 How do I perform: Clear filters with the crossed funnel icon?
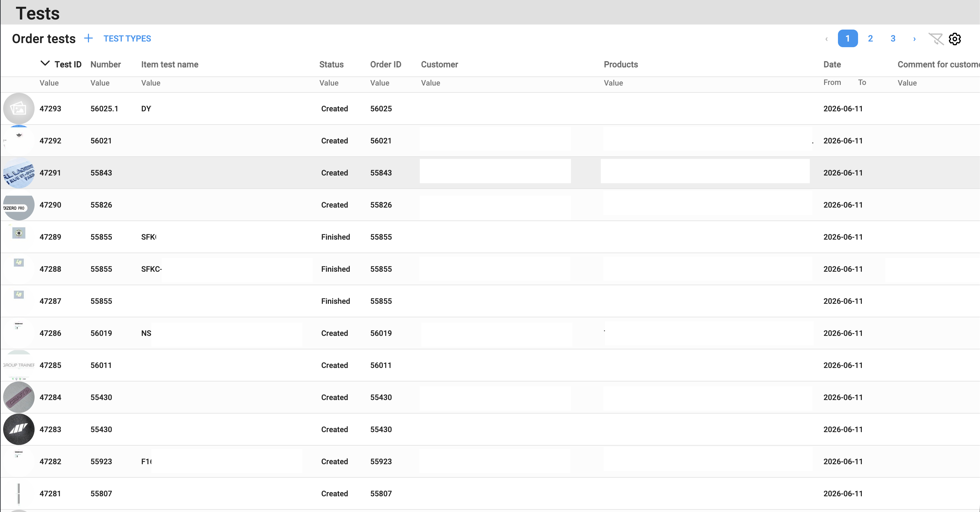[936, 39]
